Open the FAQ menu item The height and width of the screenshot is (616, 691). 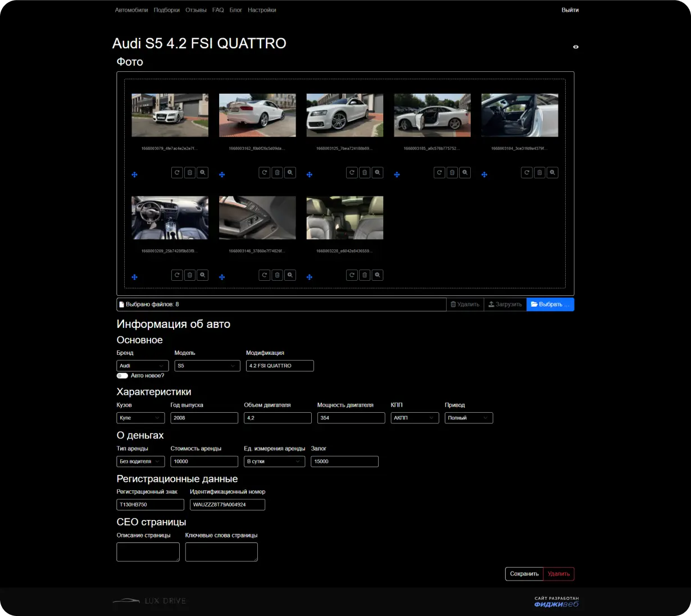[218, 10]
